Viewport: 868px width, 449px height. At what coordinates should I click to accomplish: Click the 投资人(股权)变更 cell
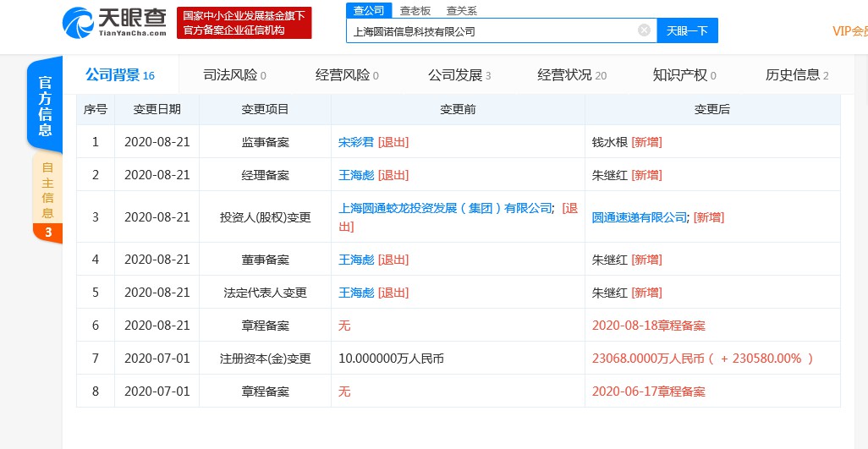pyautogui.click(x=265, y=217)
